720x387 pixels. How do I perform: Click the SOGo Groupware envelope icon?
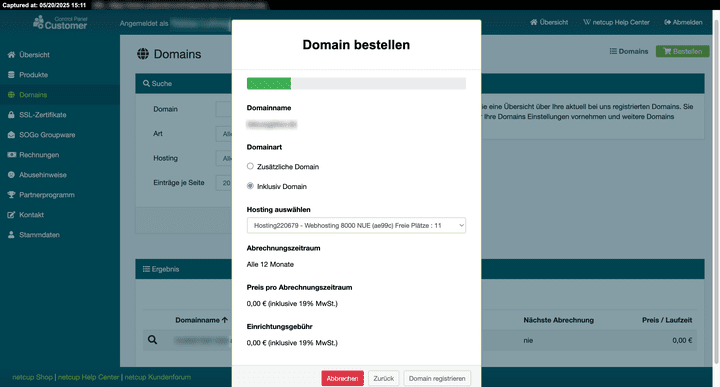[x=11, y=135]
